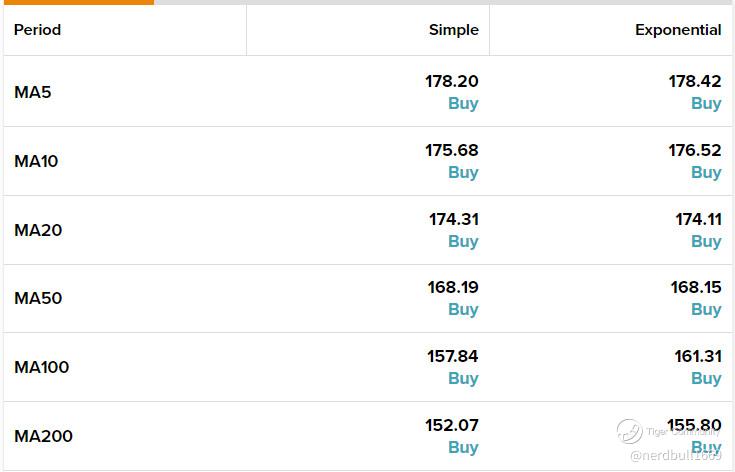
Task: Click Buy under Exponential MA100 161.31
Action: click(x=706, y=378)
